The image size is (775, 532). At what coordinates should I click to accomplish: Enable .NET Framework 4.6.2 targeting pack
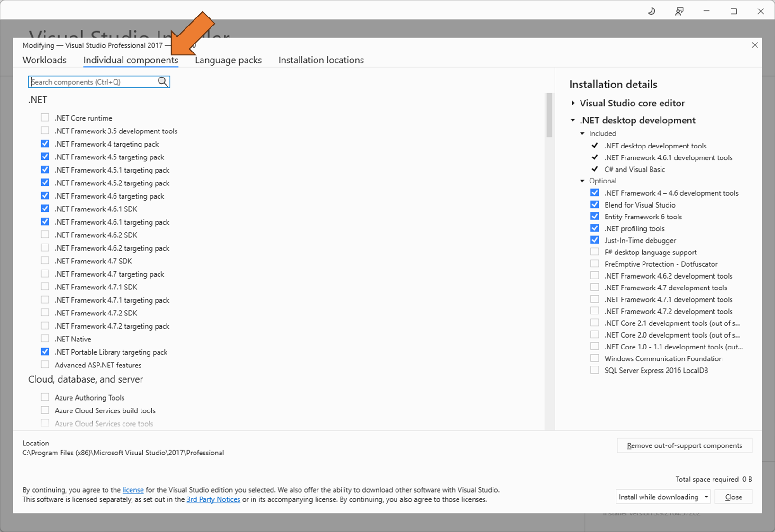pos(45,247)
